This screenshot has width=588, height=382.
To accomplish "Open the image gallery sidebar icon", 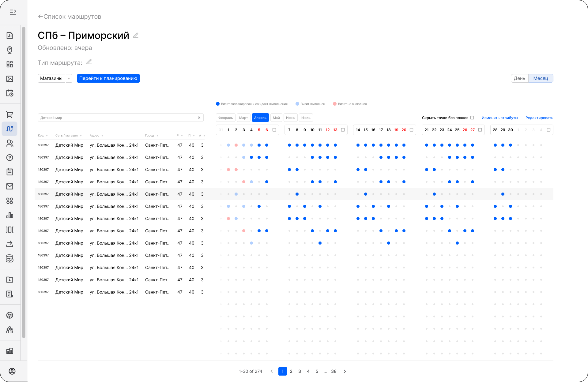I will (x=10, y=79).
